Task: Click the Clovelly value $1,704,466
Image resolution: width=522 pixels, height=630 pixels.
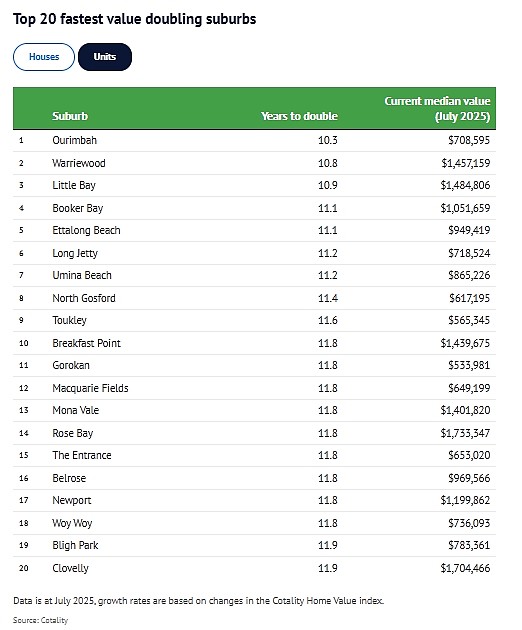Action: point(465,568)
